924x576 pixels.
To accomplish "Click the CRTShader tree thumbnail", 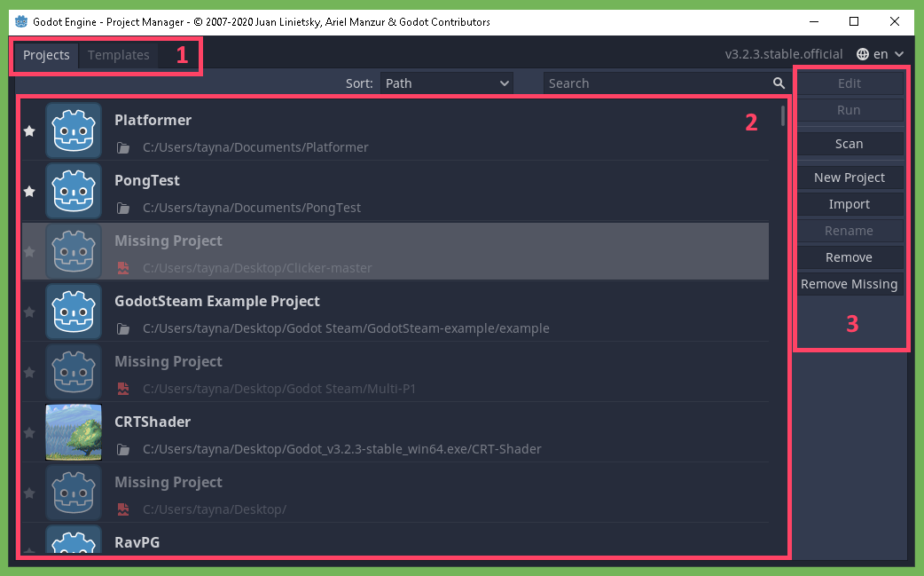I will (74, 432).
